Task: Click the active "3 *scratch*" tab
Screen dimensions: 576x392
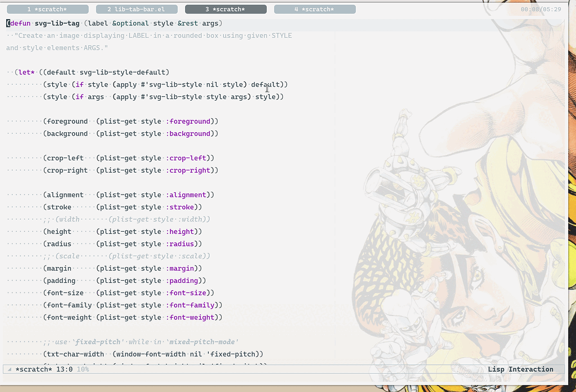Action: pyautogui.click(x=226, y=8)
